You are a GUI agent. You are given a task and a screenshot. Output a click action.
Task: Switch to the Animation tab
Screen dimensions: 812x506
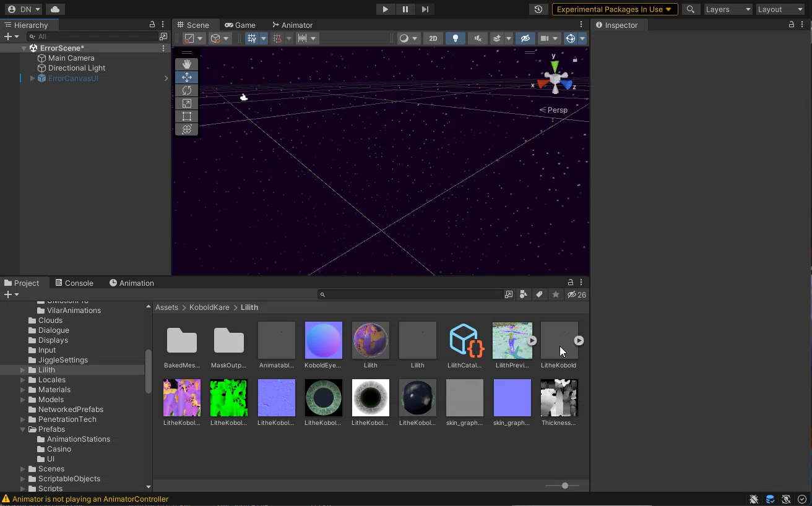tap(131, 283)
